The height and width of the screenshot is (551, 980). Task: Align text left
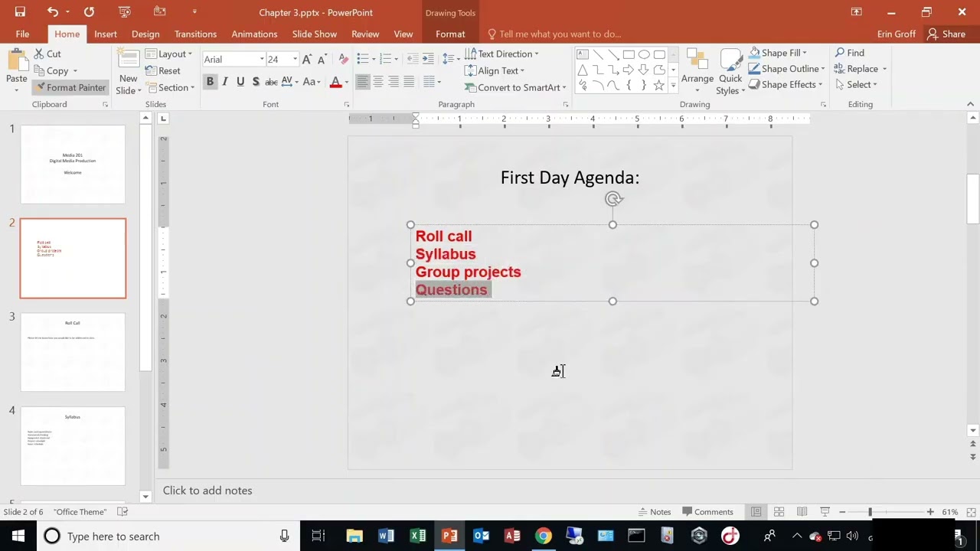pyautogui.click(x=363, y=82)
